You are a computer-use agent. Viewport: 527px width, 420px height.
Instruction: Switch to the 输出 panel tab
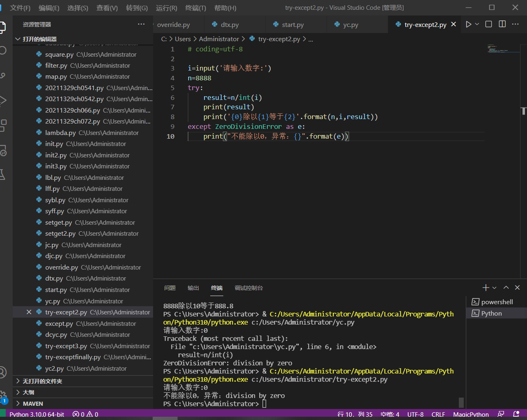click(x=193, y=288)
